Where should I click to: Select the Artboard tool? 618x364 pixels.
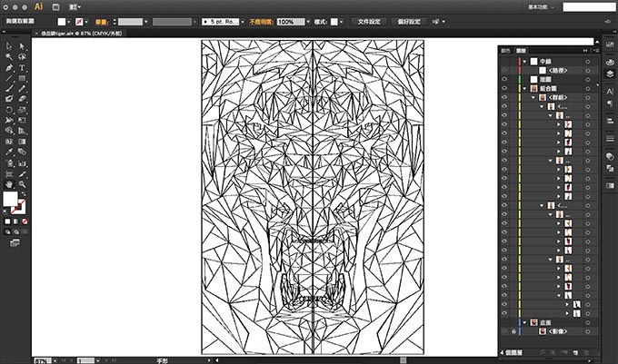(x=9, y=173)
